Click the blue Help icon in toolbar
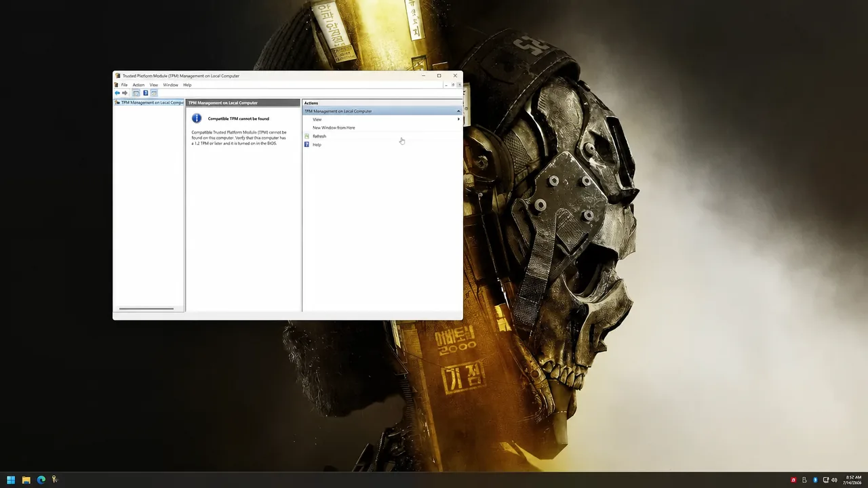868x488 pixels. [x=145, y=93]
